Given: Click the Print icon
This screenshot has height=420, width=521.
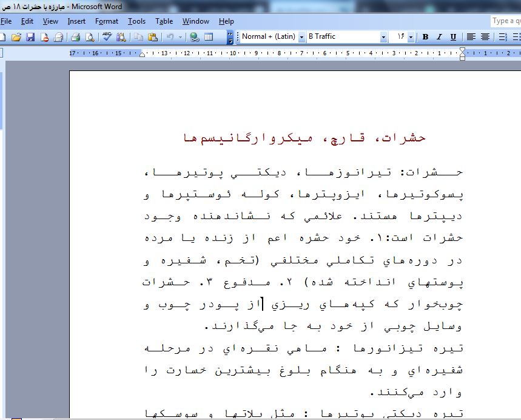Looking at the screenshot, I should coord(76,37).
